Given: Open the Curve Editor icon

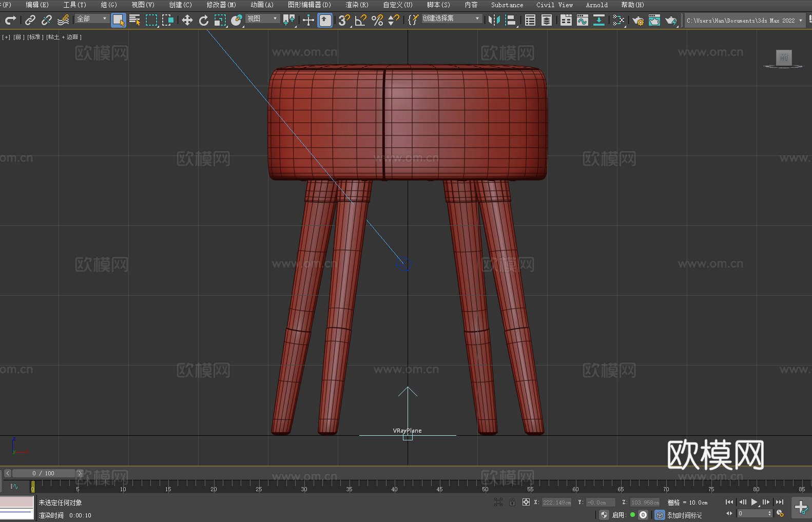Looking at the screenshot, I should pos(583,20).
